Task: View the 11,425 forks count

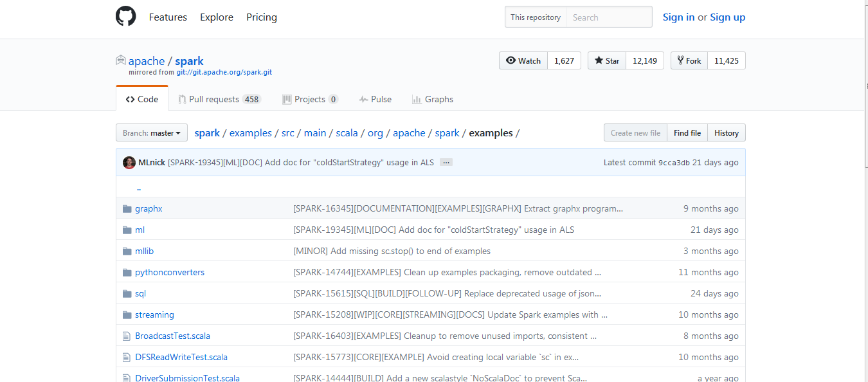Action: point(727,60)
